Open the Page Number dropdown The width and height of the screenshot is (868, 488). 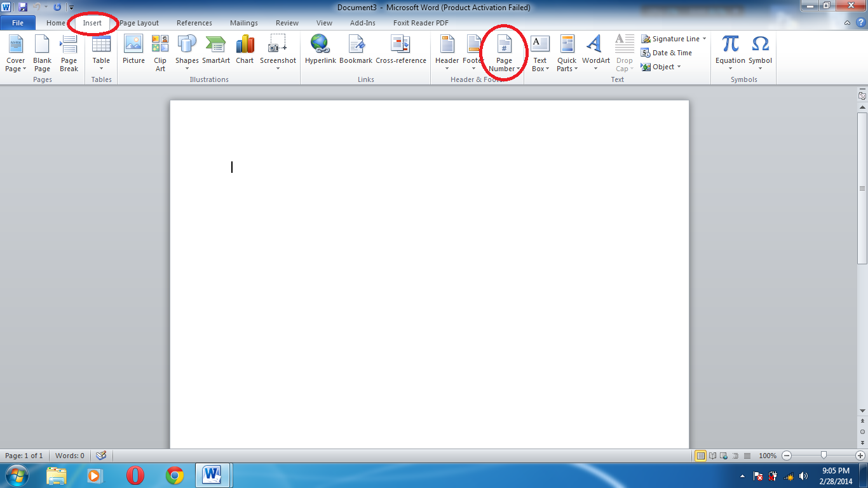tap(505, 53)
